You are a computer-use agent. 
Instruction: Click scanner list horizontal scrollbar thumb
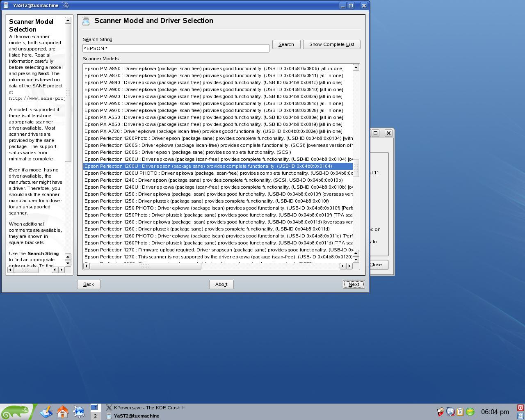[145, 266]
